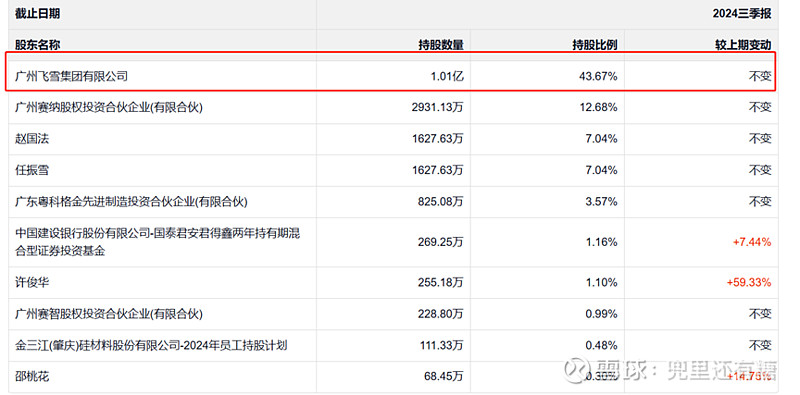Click the 68.45万 holding amount

(444, 377)
